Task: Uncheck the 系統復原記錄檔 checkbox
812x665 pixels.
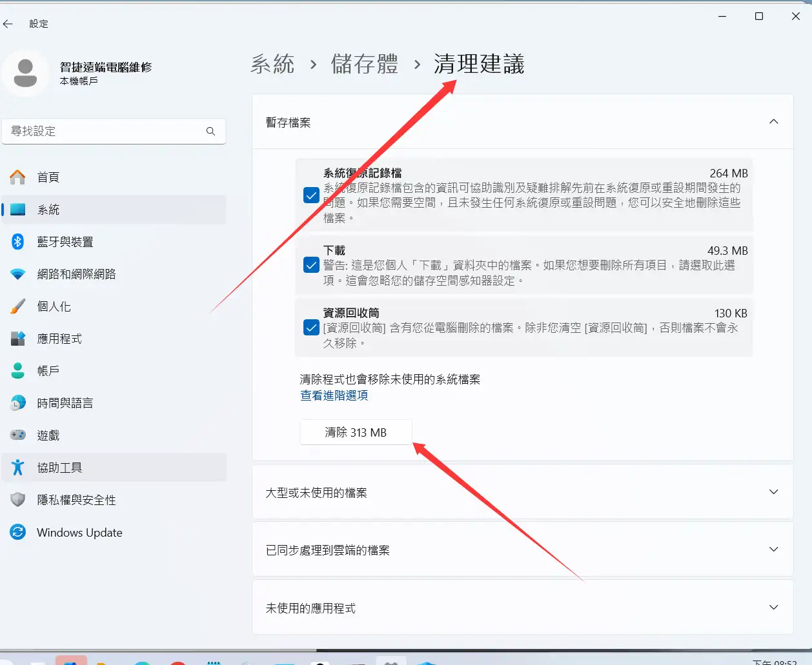Action: (311, 195)
